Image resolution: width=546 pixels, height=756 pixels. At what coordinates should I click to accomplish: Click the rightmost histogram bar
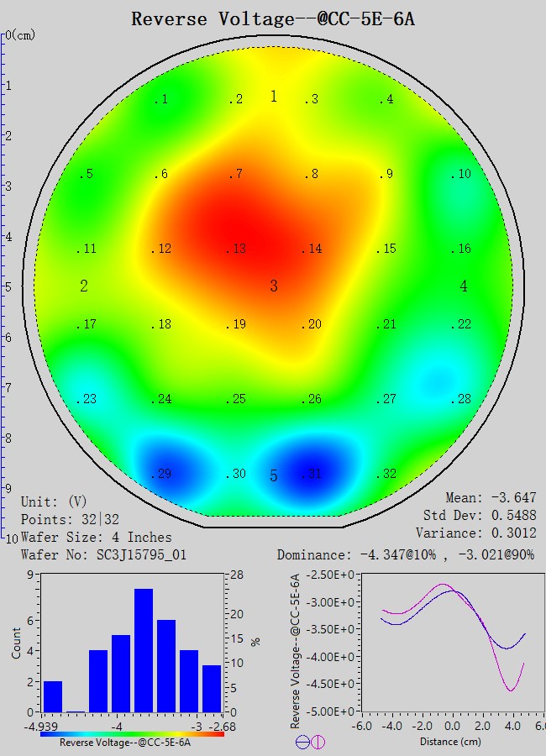click(212, 689)
